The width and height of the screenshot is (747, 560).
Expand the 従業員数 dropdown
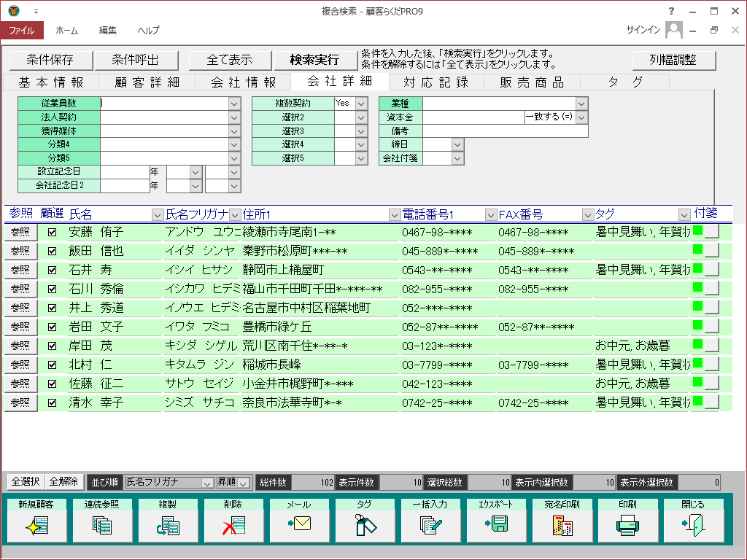click(234, 104)
